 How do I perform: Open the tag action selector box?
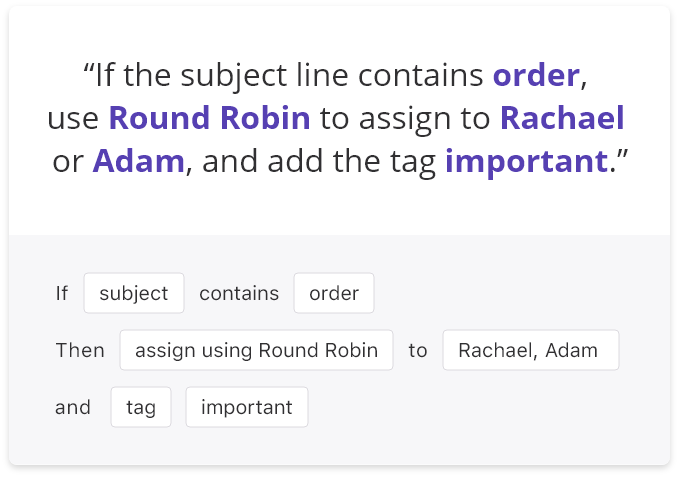(x=141, y=407)
